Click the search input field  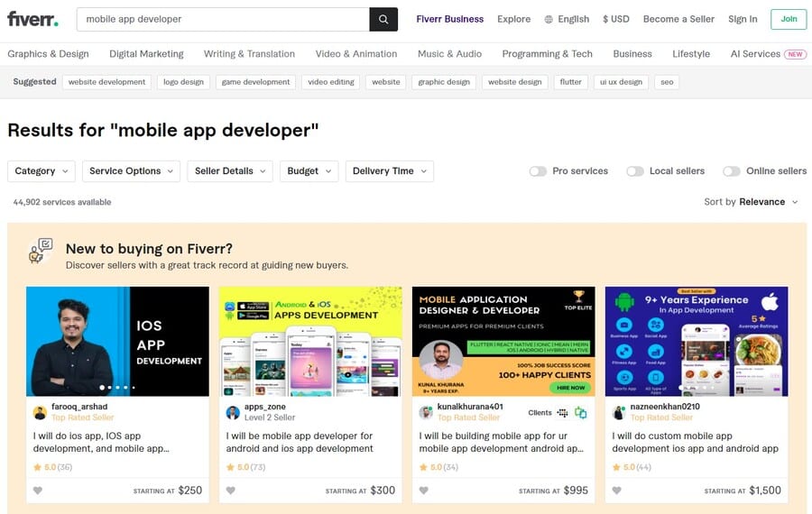point(223,19)
